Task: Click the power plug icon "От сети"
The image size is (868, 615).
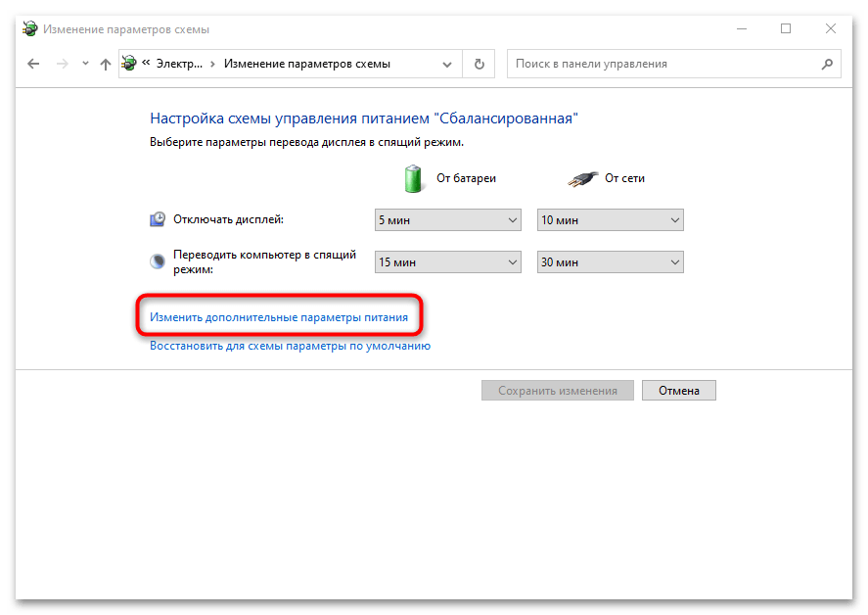Action: click(581, 178)
